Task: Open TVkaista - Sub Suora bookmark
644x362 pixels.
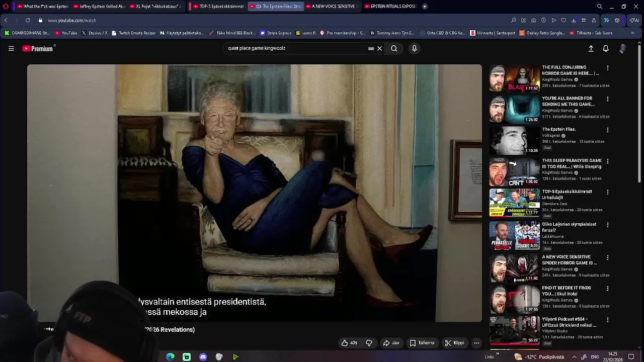Action: pyautogui.click(x=591, y=33)
